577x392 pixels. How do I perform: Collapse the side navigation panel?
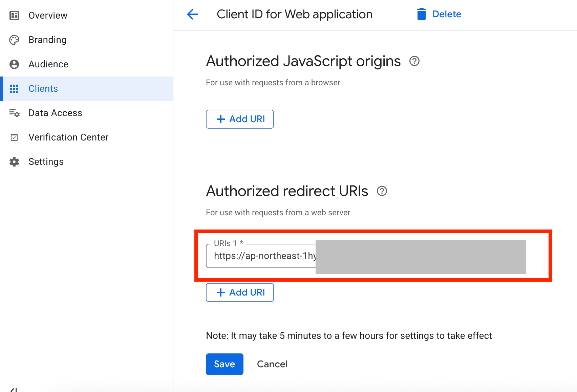click(x=14, y=389)
